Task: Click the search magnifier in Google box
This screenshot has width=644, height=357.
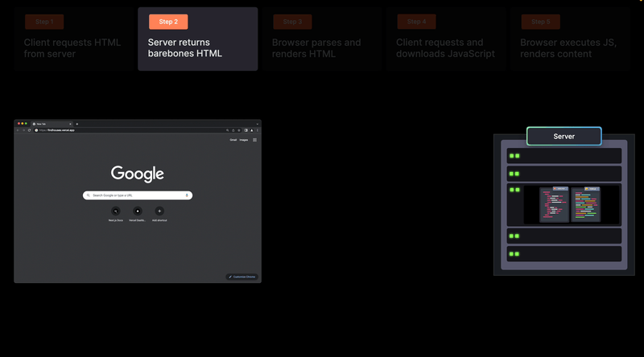Action: pos(88,195)
